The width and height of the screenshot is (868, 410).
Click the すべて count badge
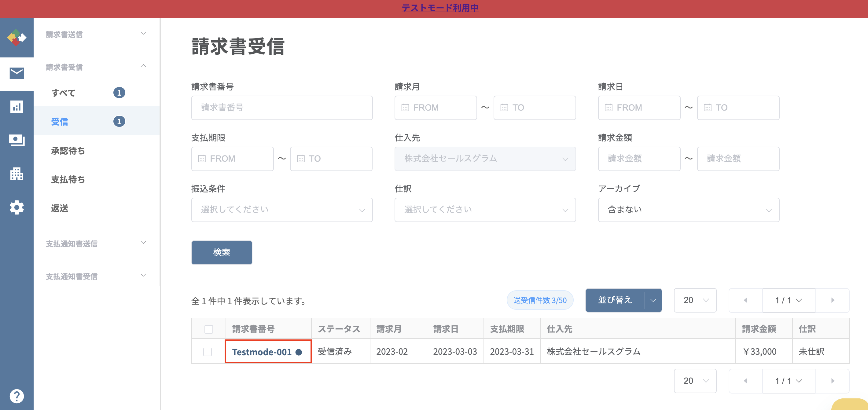click(119, 93)
